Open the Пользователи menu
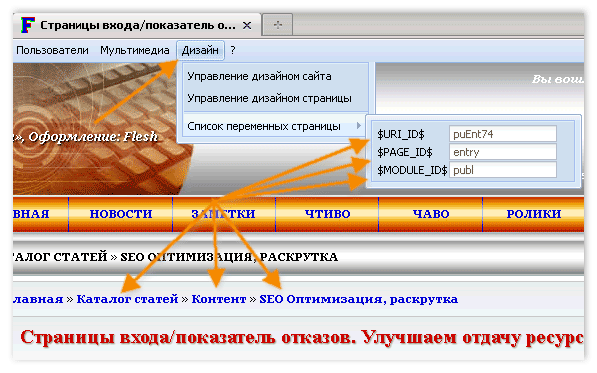The image size is (597, 373). click(53, 50)
